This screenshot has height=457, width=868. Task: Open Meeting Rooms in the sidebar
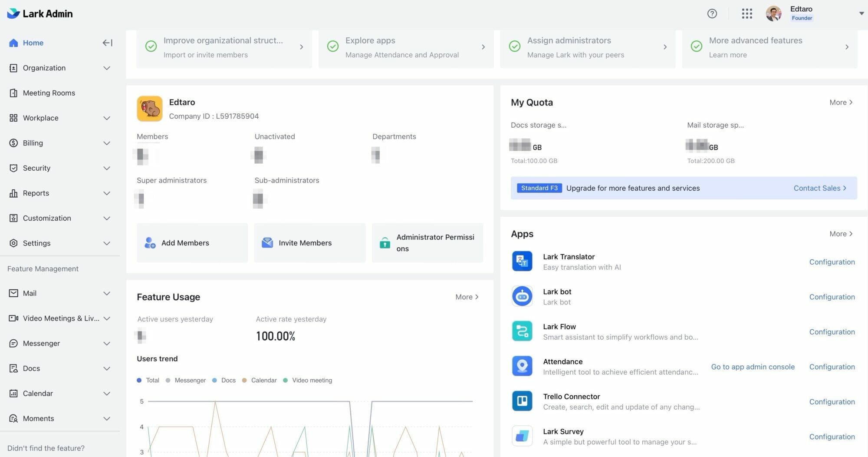coord(49,93)
